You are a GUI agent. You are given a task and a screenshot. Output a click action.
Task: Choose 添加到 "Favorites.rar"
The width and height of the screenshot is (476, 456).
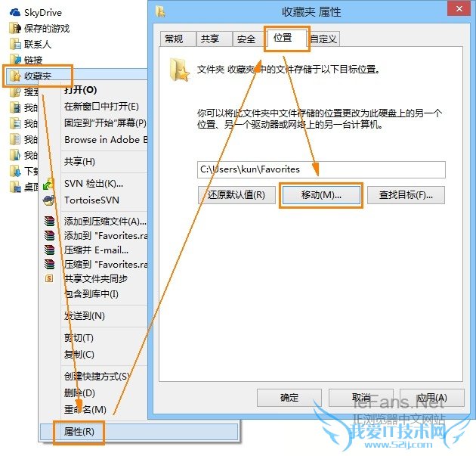coord(106,235)
